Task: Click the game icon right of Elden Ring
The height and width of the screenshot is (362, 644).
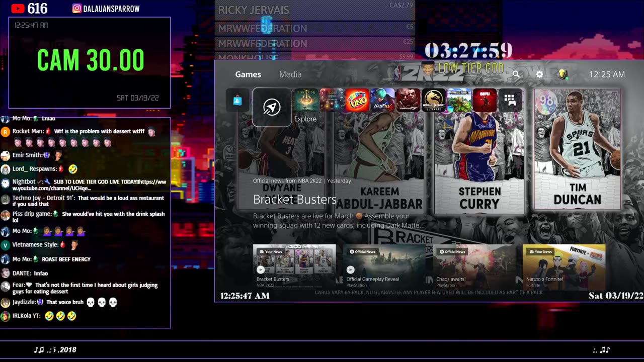Action: 332,100
